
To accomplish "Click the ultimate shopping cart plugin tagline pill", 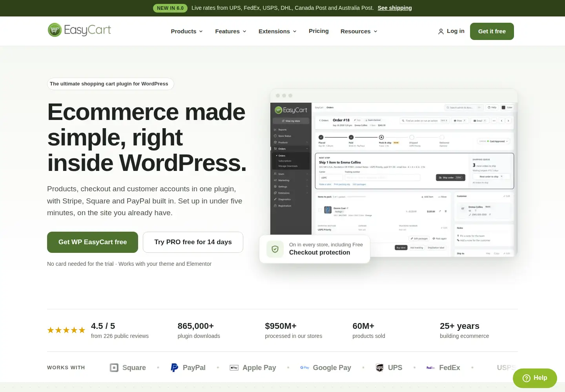I will click(x=110, y=84).
